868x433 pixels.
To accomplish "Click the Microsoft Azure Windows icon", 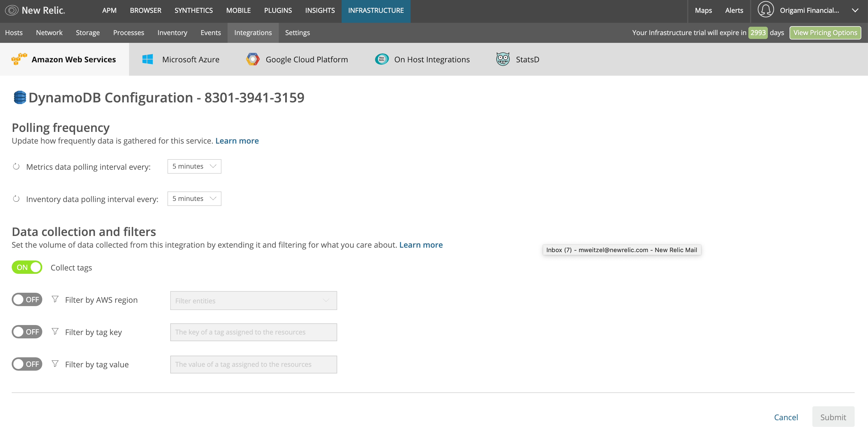I will (147, 59).
